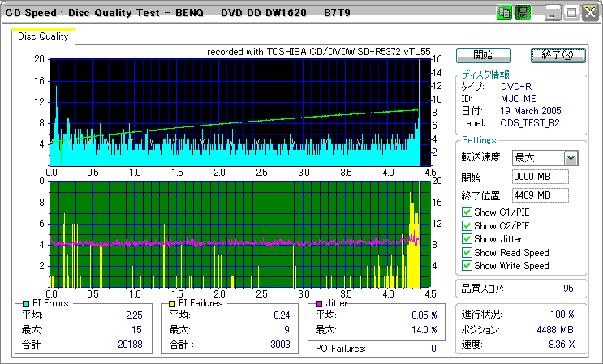Viewport: 603px width, 364px height.
Task: Toggle Show Read Speed checkbox
Action: [x=467, y=252]
